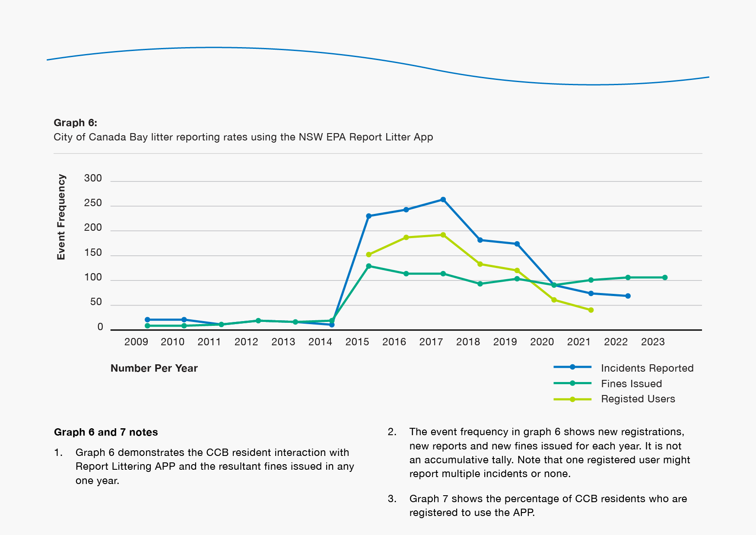
Task: Click the 2018 year label
Action: tap(468, 342)
